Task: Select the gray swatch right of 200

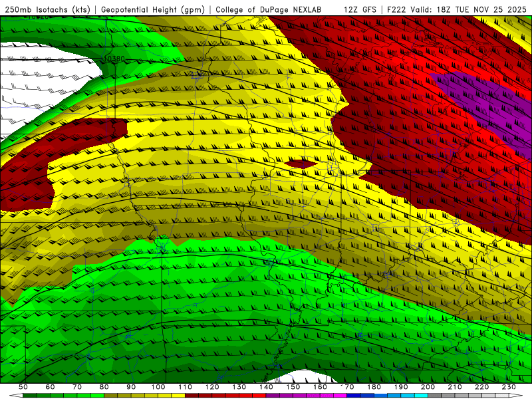Action: 435,395
